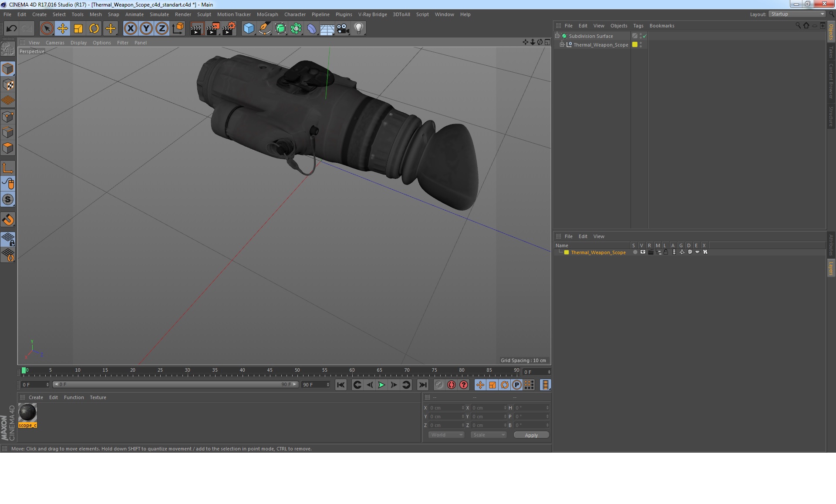
Task: Open the Simulate menu
Action: [x=159, y=14]
